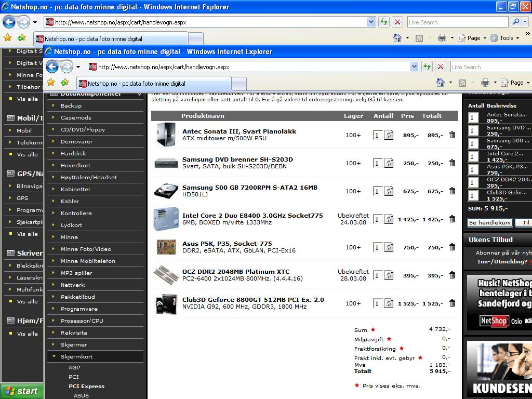The image size is (532, 399).
Task: Go back in front Internet Explorer window
Action: (52, 67)
